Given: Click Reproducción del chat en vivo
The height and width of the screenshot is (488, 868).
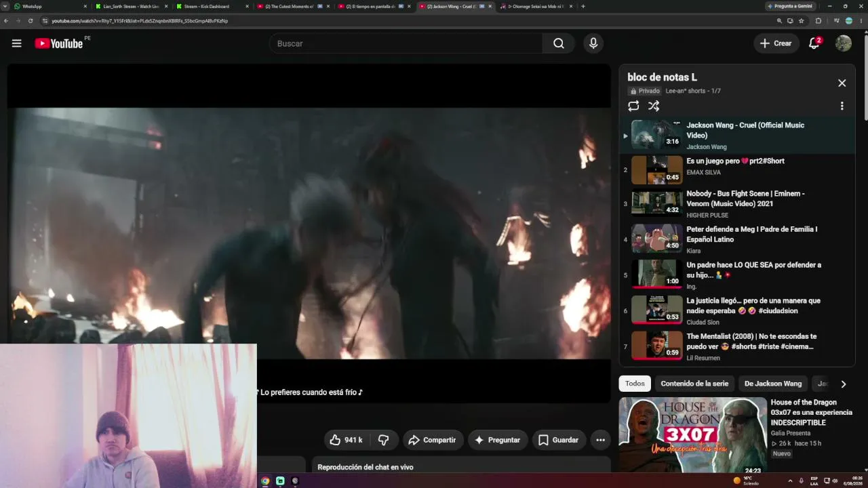Looking at the screenshot, I should (365, 467).
